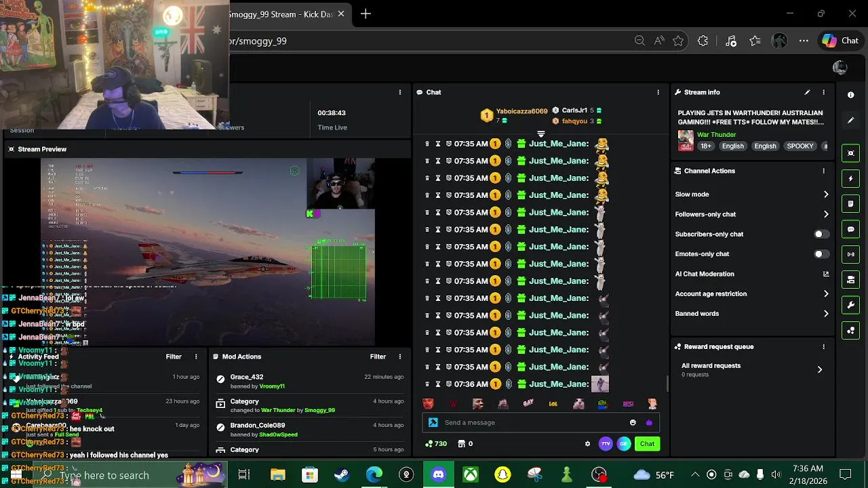Viewport: 868px width, 488px height.
Task: Open chat settings gear icon
Action: coord(587,444)
